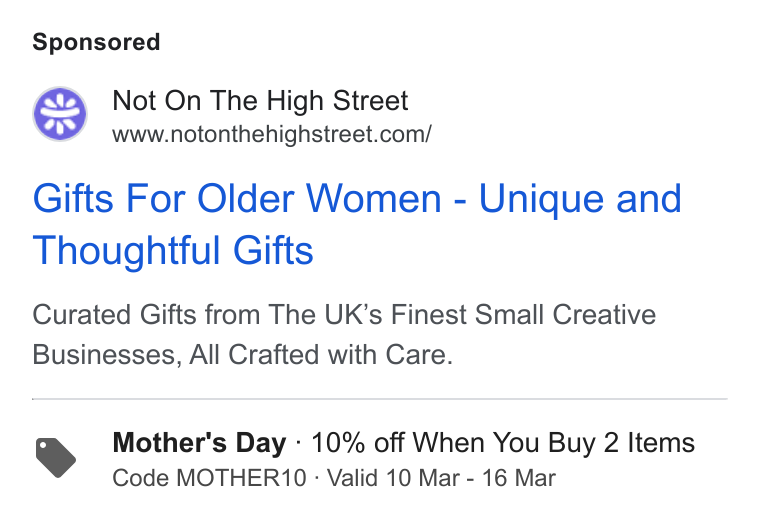Viewport: 760px width, 516px height.
Task: Click the bold Mother's Day promotion title
Action: pyautogui.click(x=199, y=443)
